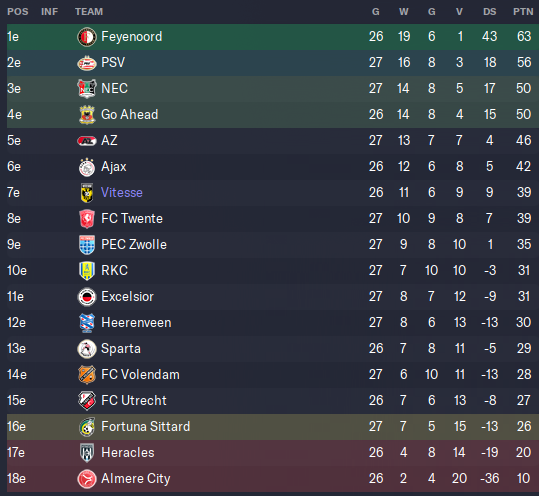
Task: Sort table by PTN column header
Action: (523, 12)
